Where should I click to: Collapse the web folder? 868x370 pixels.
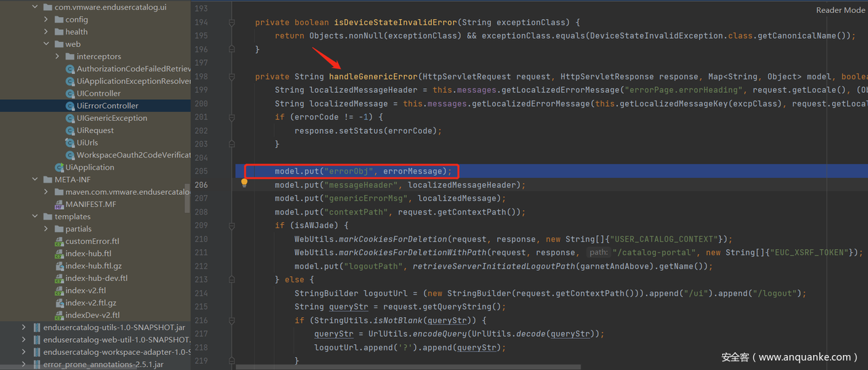click(46, 44)
